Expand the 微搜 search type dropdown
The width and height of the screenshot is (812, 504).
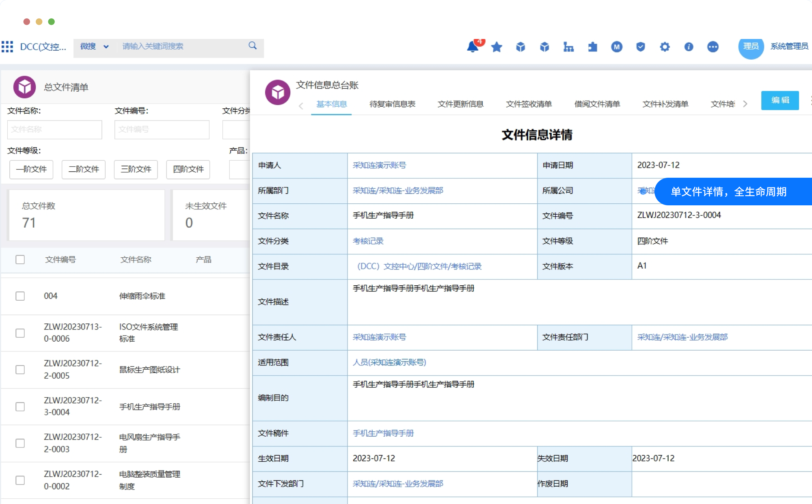[94, 47]
